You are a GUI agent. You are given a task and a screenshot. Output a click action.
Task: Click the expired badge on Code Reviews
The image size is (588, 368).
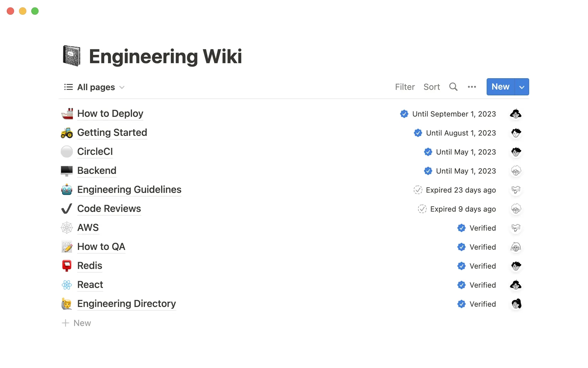tap(422, 209)
